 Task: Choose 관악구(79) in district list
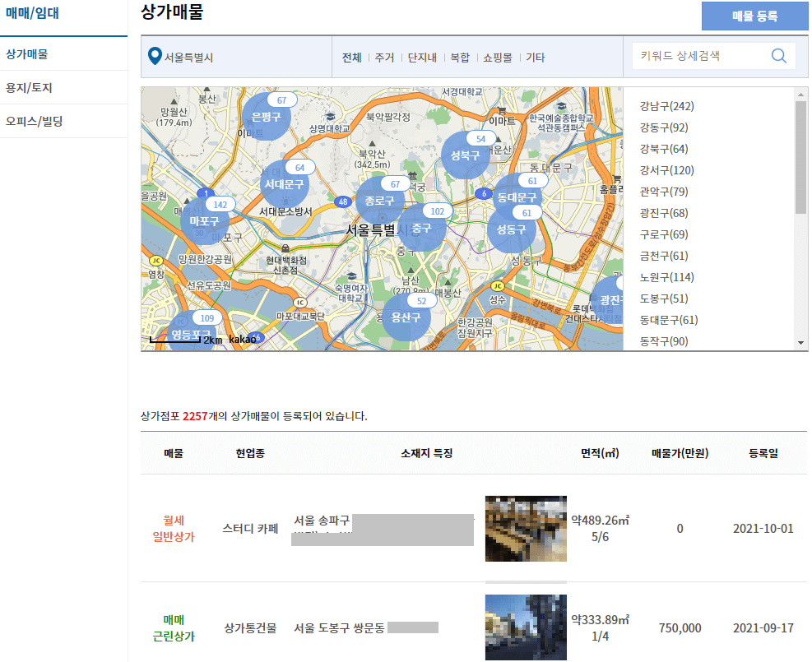(664, 192)
